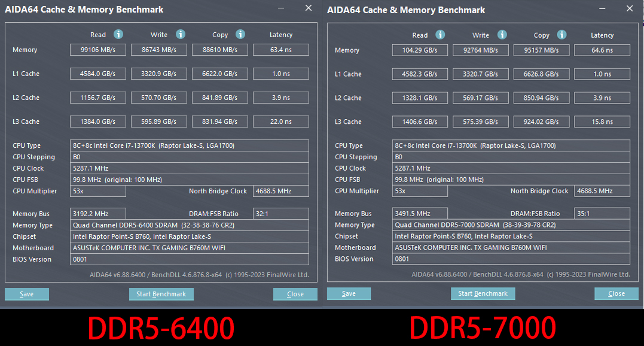The width and height of the screenshot is (644, 346).
Task: Click Close in the DDR5-7000 window
Action: pos(616,293)
